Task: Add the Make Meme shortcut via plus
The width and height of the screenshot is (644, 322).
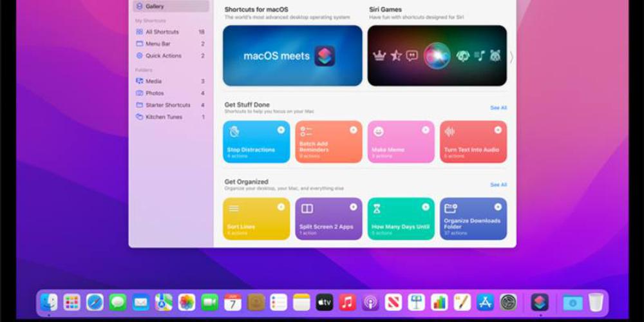Action: (426, 130)
